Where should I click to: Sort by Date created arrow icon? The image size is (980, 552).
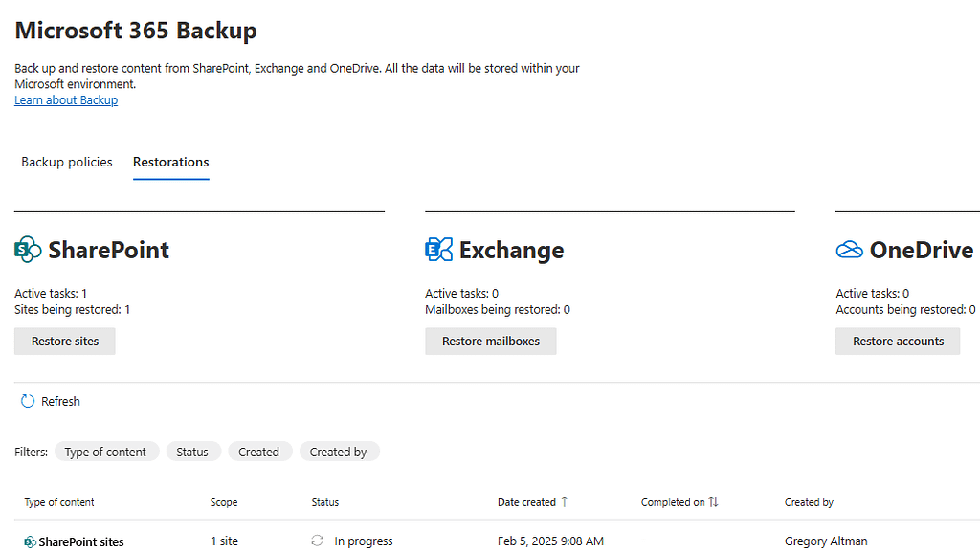[x=565, y=502]
